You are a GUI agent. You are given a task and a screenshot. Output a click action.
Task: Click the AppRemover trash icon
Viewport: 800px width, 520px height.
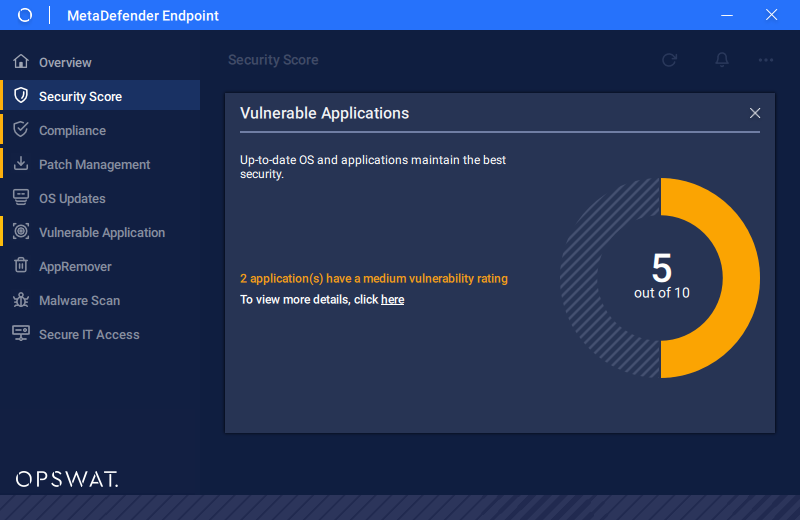tap(21, 265)
